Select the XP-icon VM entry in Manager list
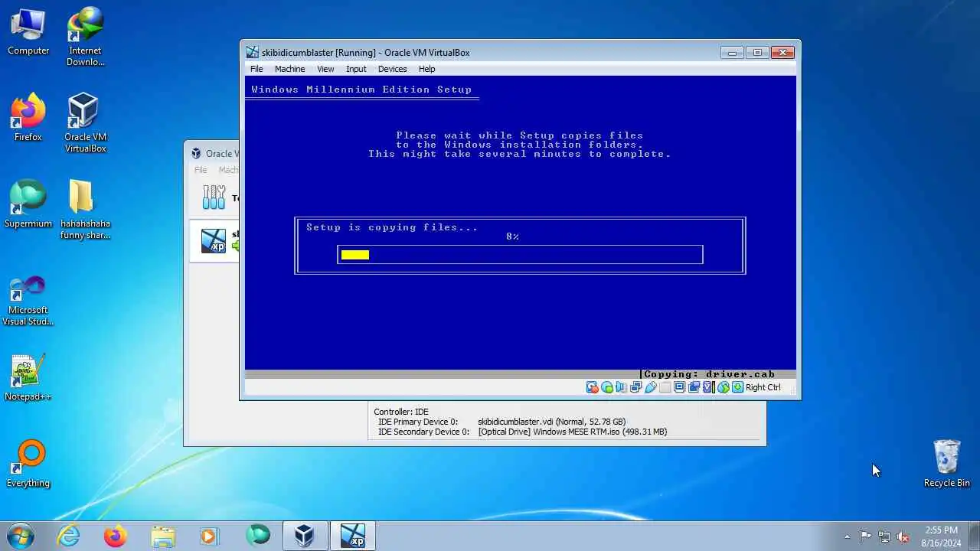980x551 pixels. pyautogui.click(x=214, y=240)
